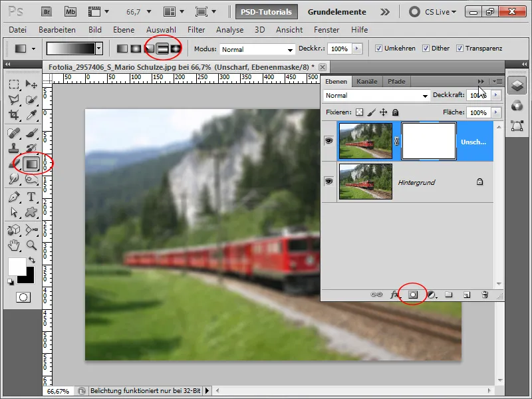
Task: Select the Clone Stamp tool
Action: (14, 148)
